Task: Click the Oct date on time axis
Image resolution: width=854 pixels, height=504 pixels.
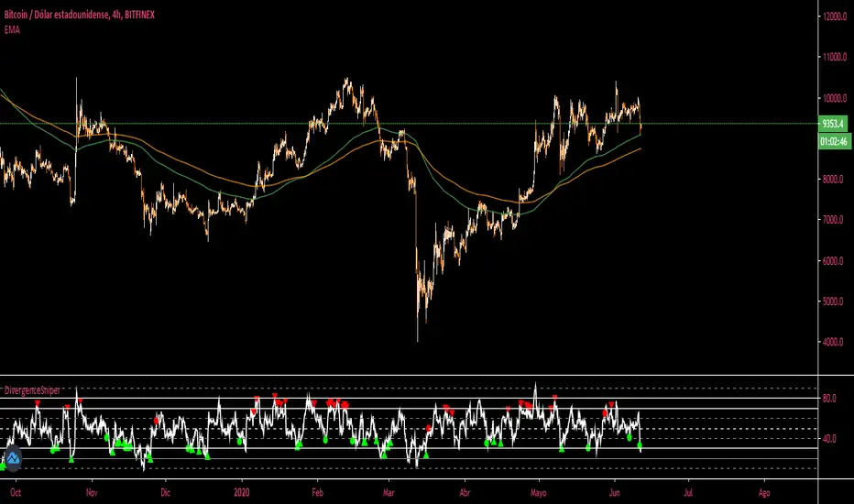Action: (x=16, y=493)
